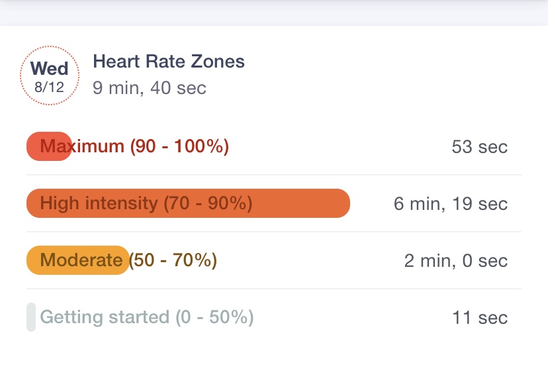Click the '(70 - 90%)' range text
The height and width of the screenshot is (392, 548).
[x=208, y=203]
